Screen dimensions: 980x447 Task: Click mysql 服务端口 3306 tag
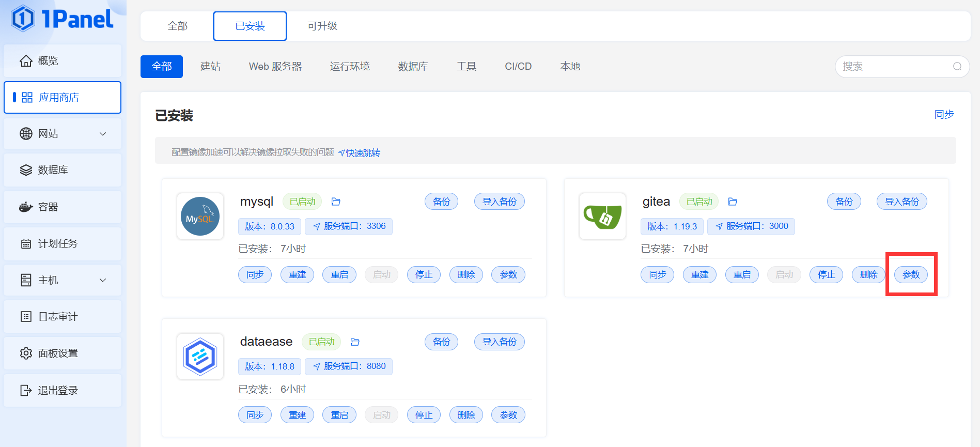click(349, 226)
